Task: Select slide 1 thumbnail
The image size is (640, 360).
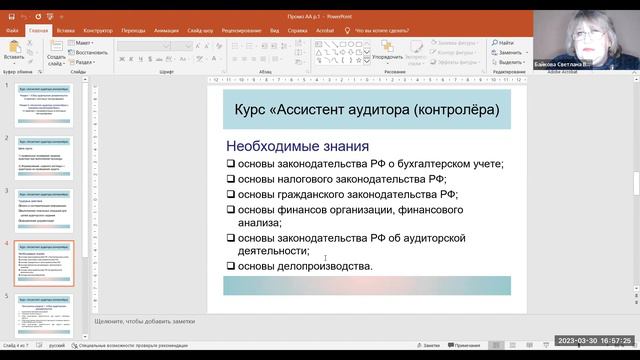Action: coord(44,105)
